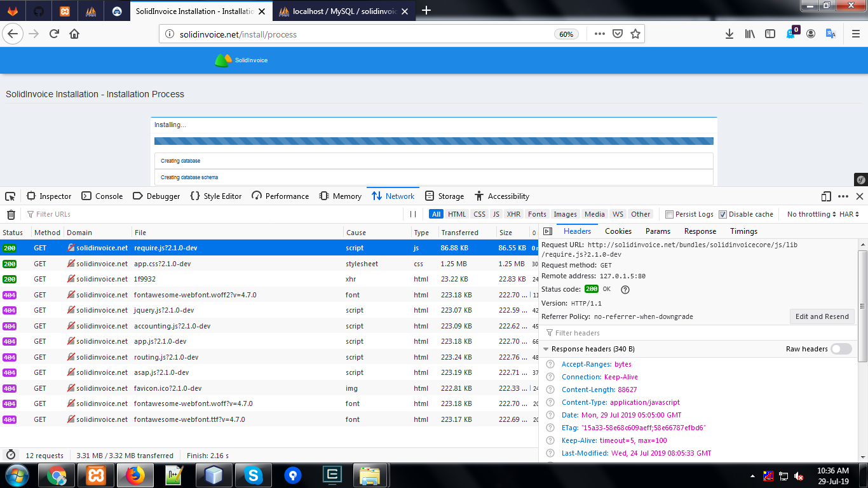Viewport: 868px width, 488px height.
Task: Select the jquery.js?2.1.0-dev request row
Action: point(269,310)
